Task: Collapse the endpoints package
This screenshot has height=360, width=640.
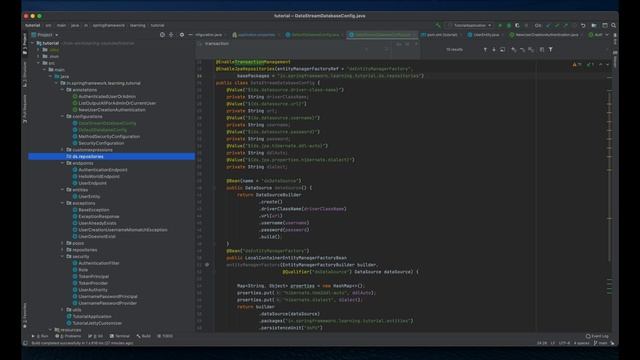Action: pyautogui.click(x=63, y=163)
